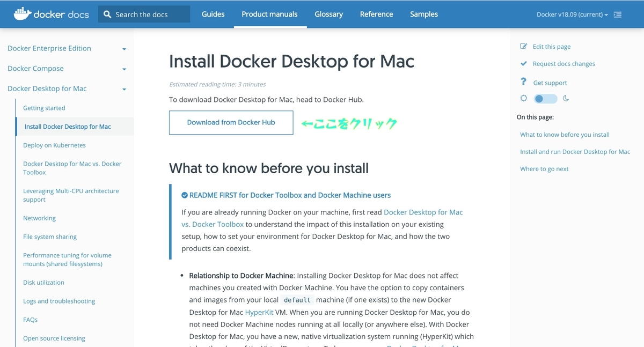Open the Getting started sidebar item
644x347 pixels.
click(44, 108)
